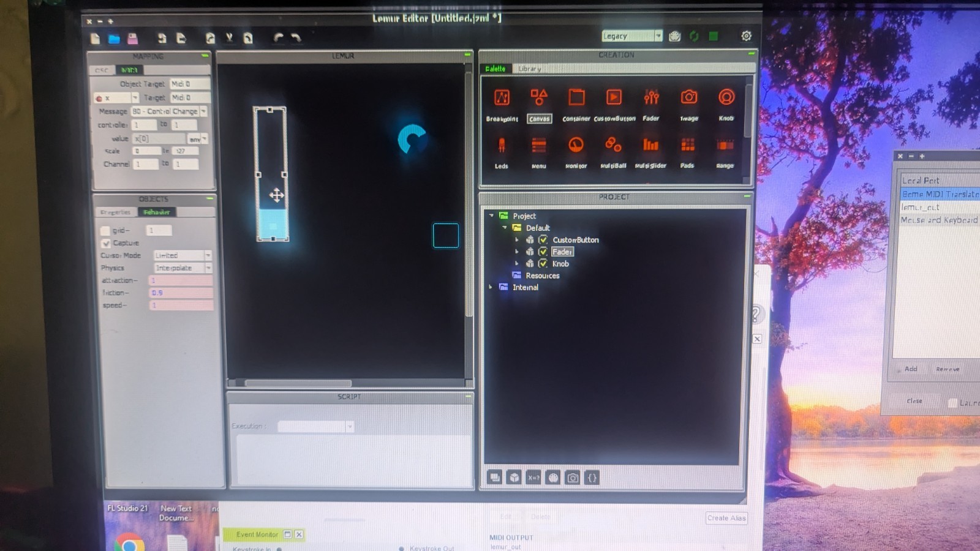Add a Container object from the palette
980x551 pixels.
pyautogui.click(x=576, y=104)
